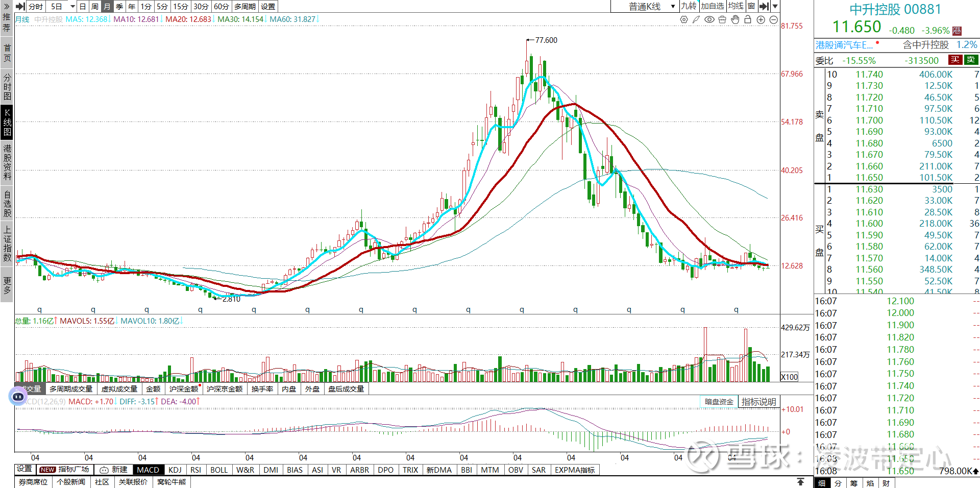Click the arrow-to-bar icon next to 窗
The image size is (980, 488).
point(764,6)
